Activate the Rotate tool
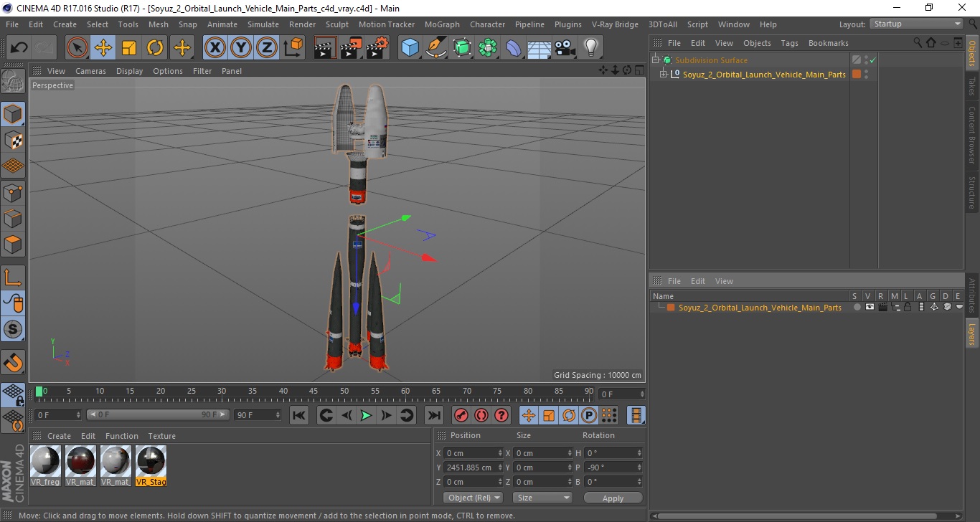Screen dimensions: 980x522 tap(155, 48)
